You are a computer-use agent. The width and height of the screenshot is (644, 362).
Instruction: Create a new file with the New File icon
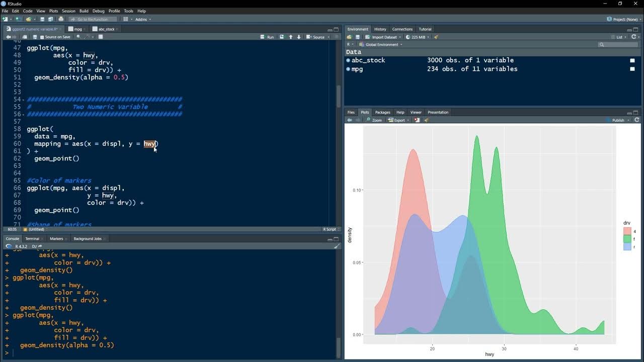pyautogui.click(x=5, y=19)
